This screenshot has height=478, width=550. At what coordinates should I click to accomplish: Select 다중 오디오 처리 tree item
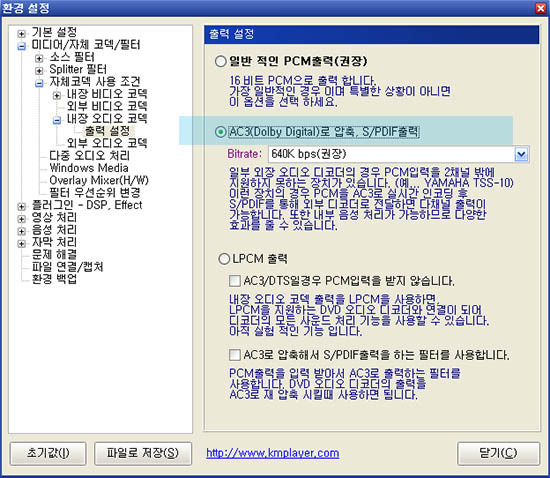click(x=89, y=155)
